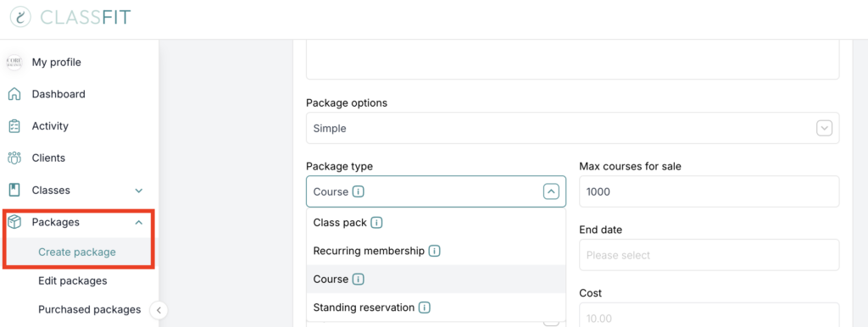
Task: Open Activity section
Action: click(x=50, y=126)
